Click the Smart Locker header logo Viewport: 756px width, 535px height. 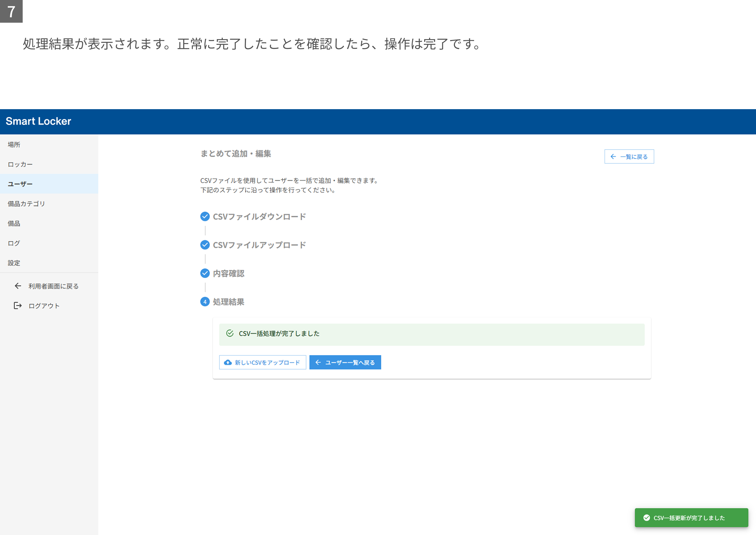click(x=38, y=121)
